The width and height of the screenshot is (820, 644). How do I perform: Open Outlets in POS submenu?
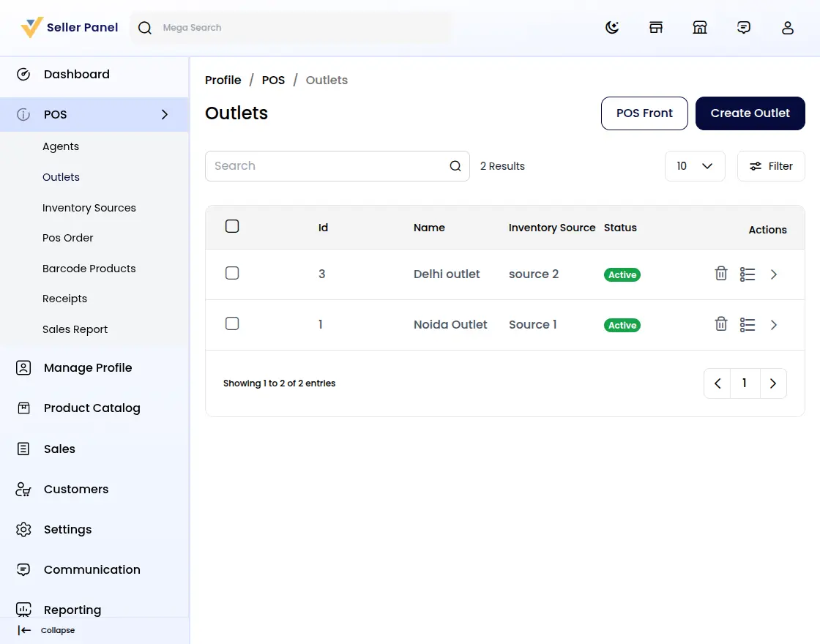click(x=61, y=177)
